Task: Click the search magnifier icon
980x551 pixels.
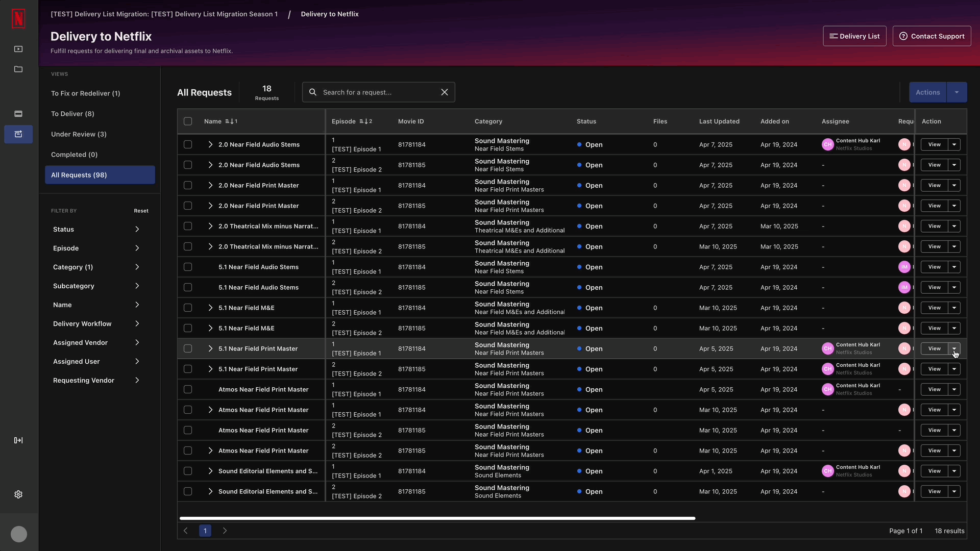Action: 313,92
